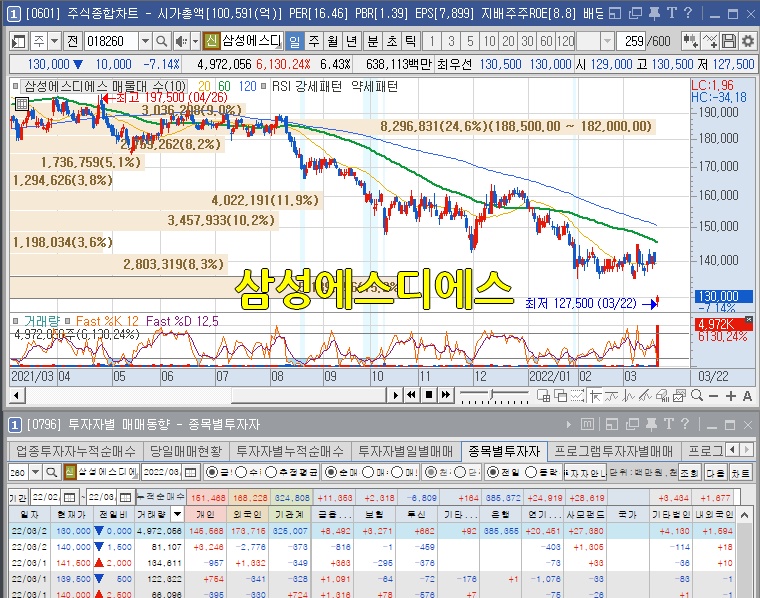Open the 주 type dropdown arrow
Viewport: 760px width, 598px height.
point(54,42)
